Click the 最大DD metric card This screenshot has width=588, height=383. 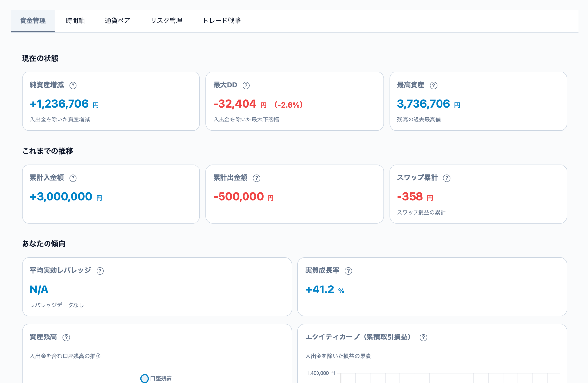point(294,101)
